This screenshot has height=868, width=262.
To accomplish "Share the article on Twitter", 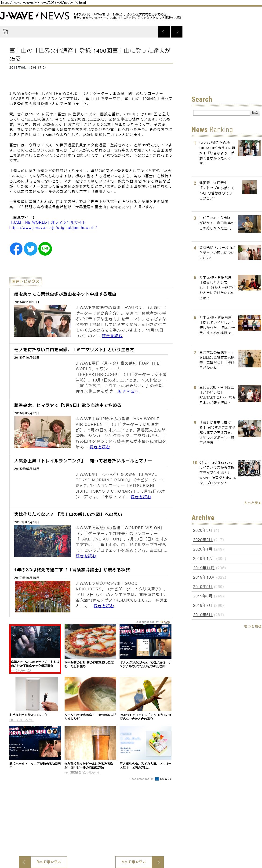I will (x=31, y=249).
